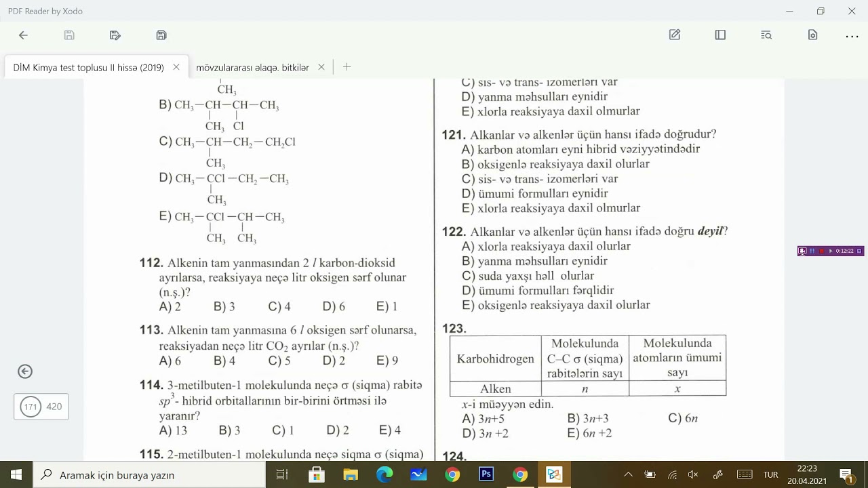Click 'x-i müəyyən edin.' text

tap(507, 404)
